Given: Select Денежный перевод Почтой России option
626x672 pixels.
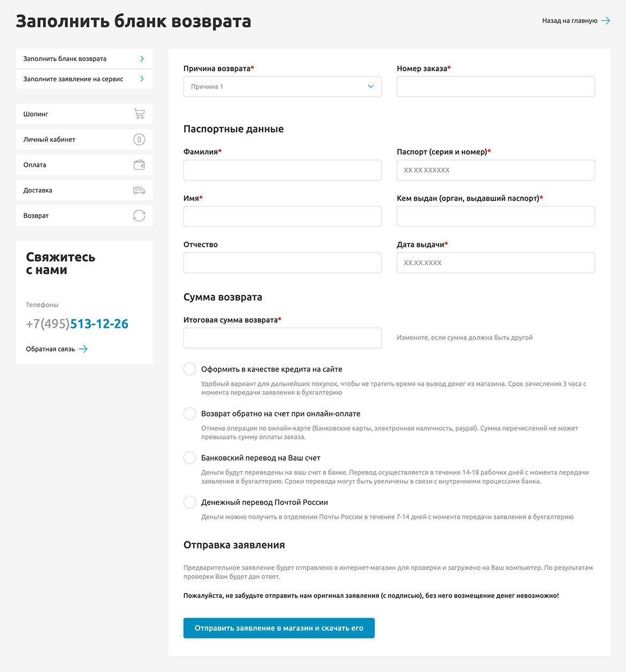Looking at the screenshot, I should point(190,502).
